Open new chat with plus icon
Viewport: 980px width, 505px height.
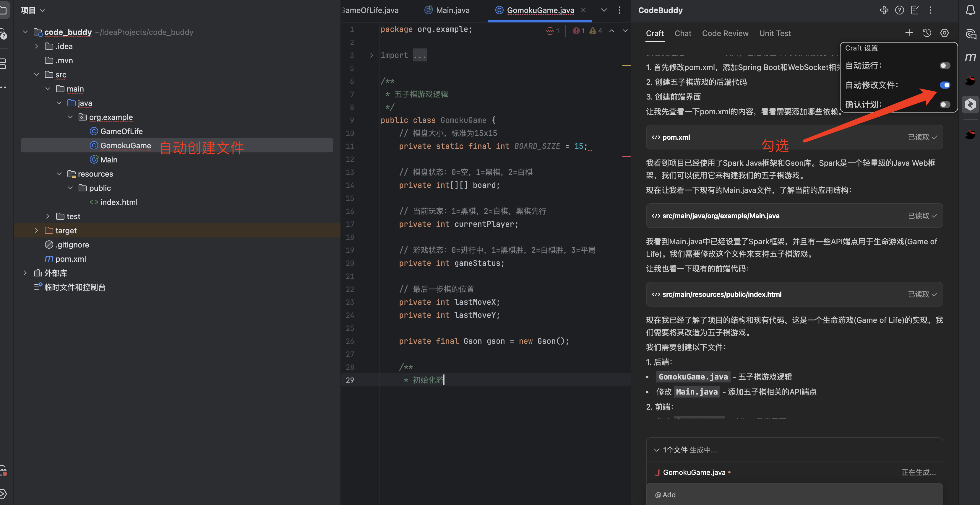(x=909, y=33)
